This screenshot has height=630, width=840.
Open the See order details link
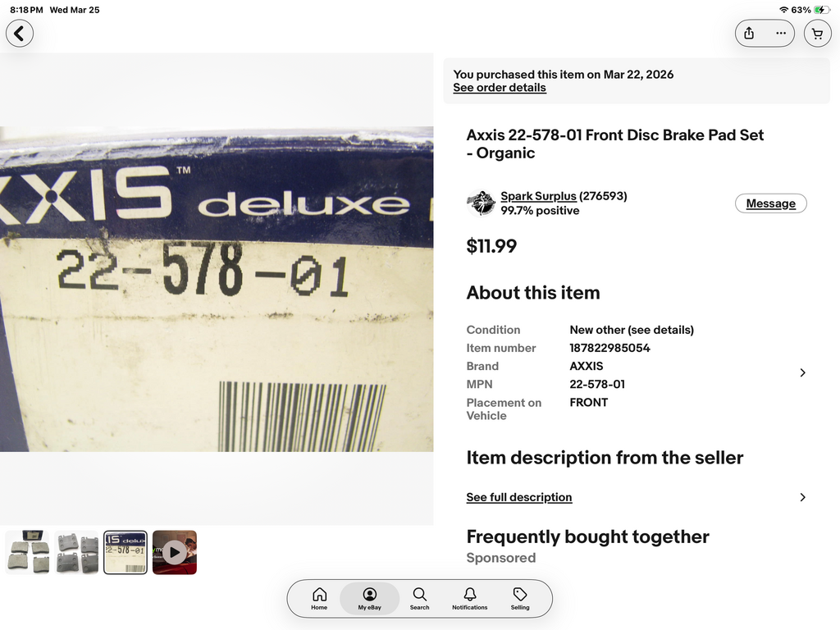(500, 88)
